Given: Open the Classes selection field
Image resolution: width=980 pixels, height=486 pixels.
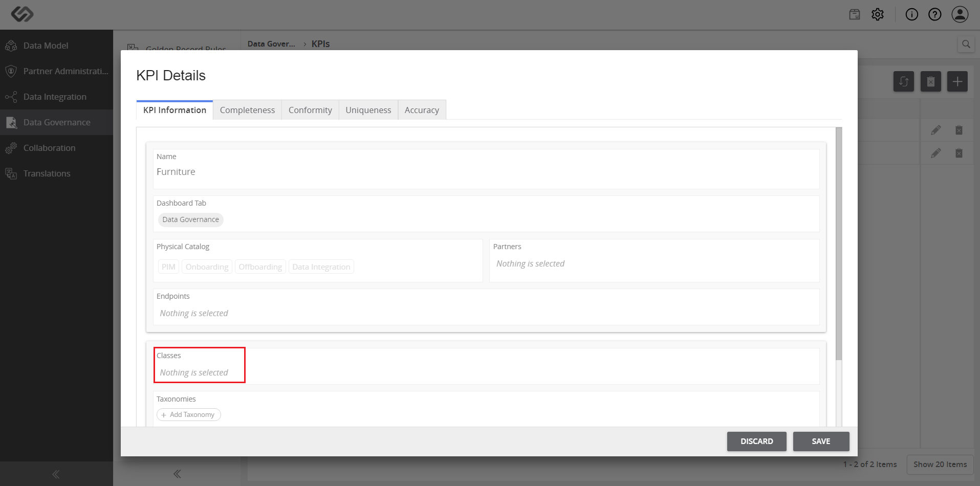Looking at the screenshot, I should click(486, 366).
